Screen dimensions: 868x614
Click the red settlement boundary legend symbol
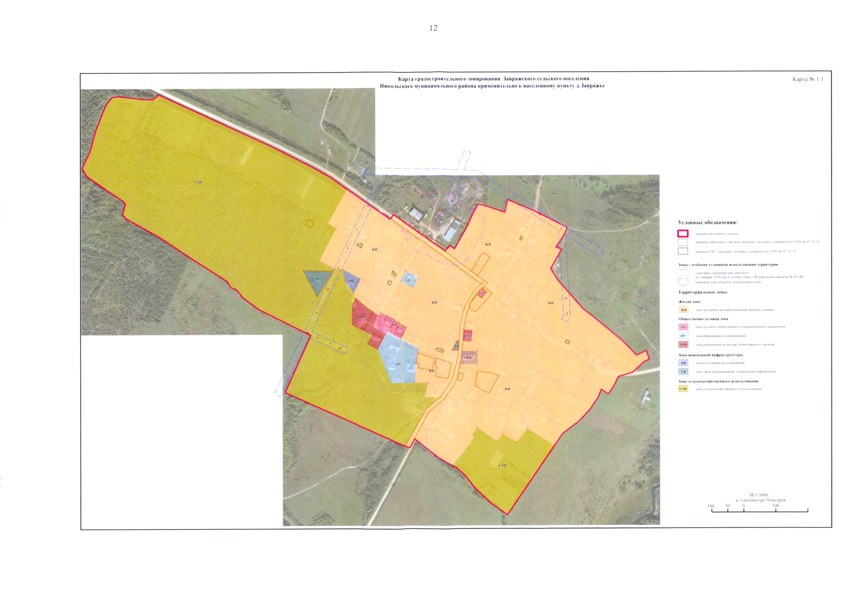point(683,234)
